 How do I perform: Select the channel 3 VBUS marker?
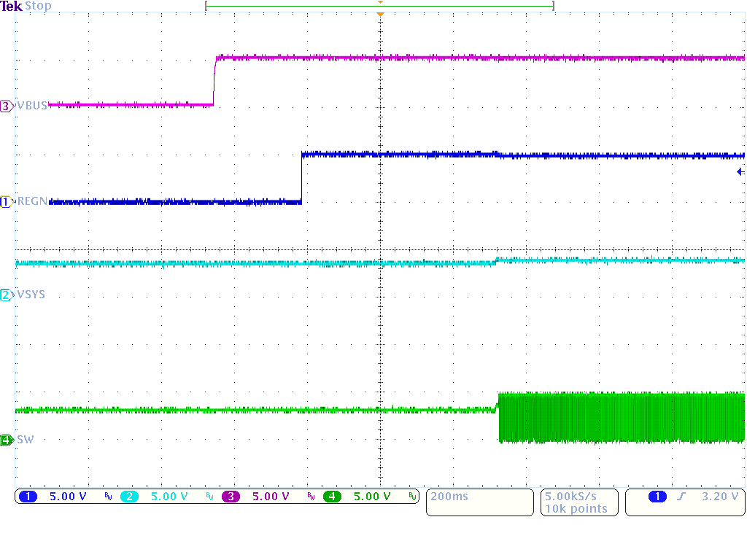(6, 106)
